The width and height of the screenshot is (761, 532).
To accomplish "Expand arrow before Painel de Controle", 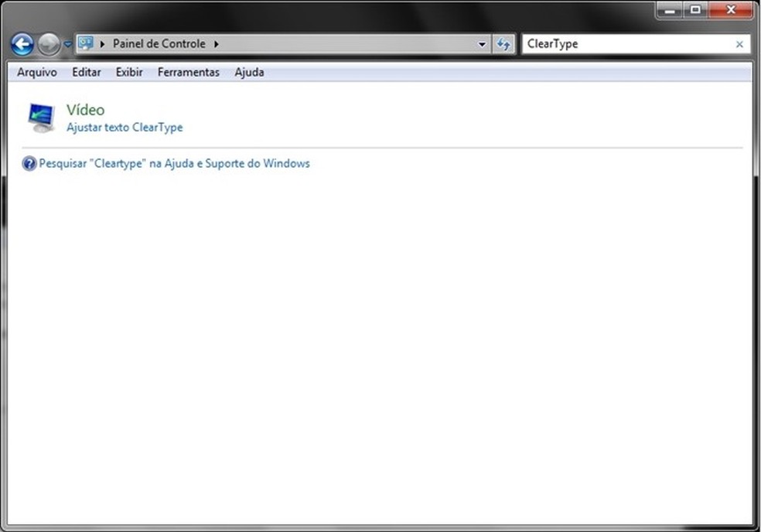I will pos(102,44).
